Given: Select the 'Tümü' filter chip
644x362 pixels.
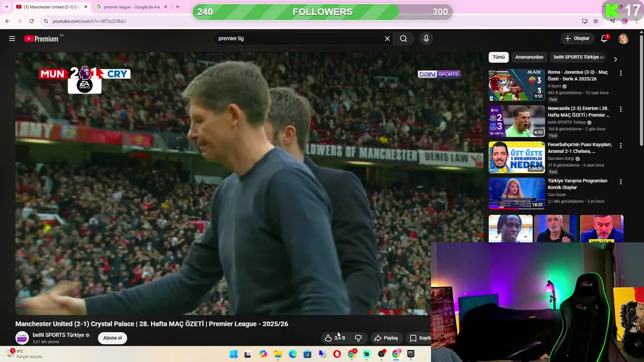Looking at the screenshot, I should tap(499, 57).
